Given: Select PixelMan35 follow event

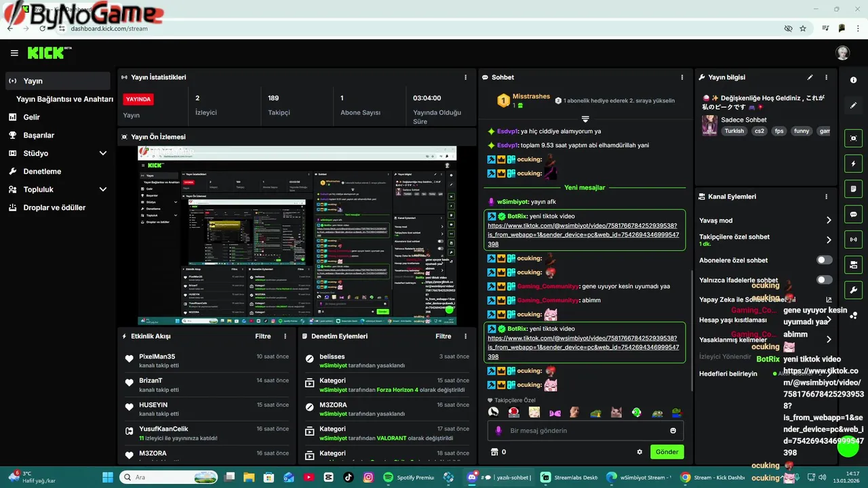Looking at the screenshot, I should (207, 361).
